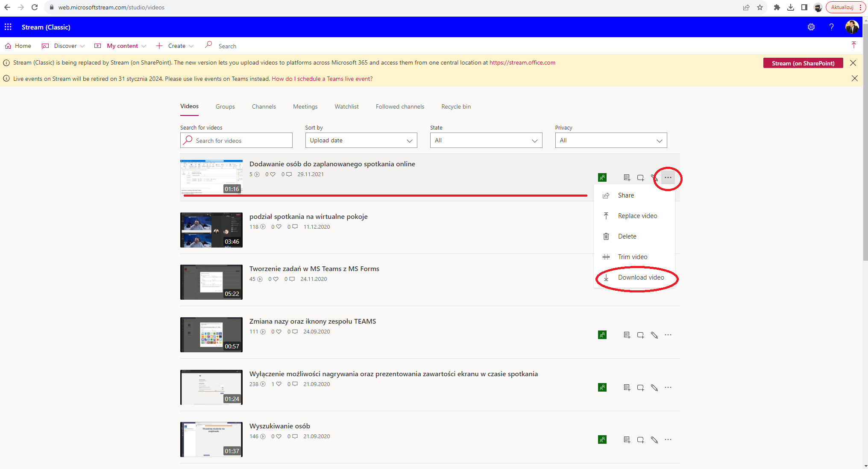Open more actions for the 'Dodawanie osób' video
The image size is (868, 469).
(668, 177)
